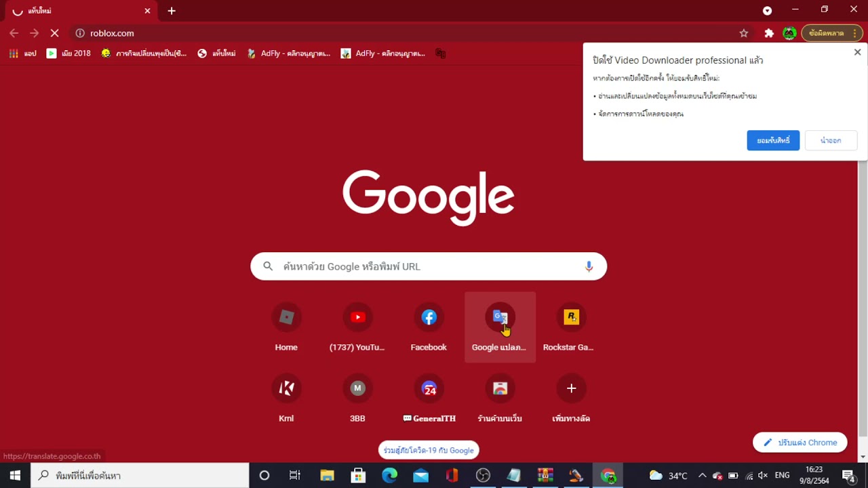Viewport: 868px width, 488px height.
Task: Open the notification center icon
Action: [x=848, y=475]
